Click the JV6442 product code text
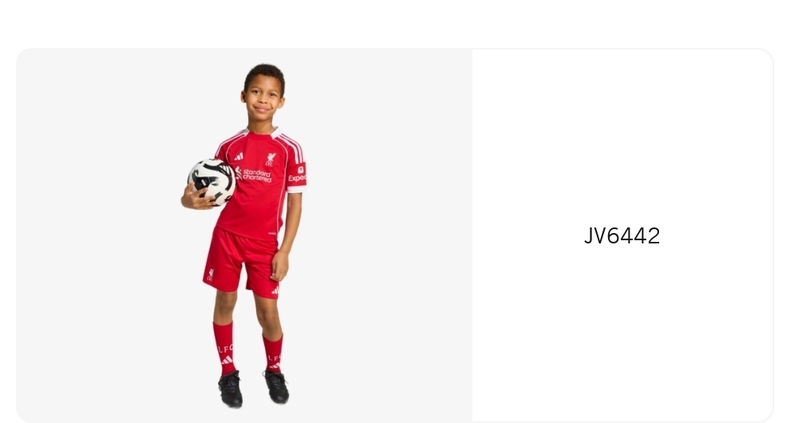 [x=622, y=236]
